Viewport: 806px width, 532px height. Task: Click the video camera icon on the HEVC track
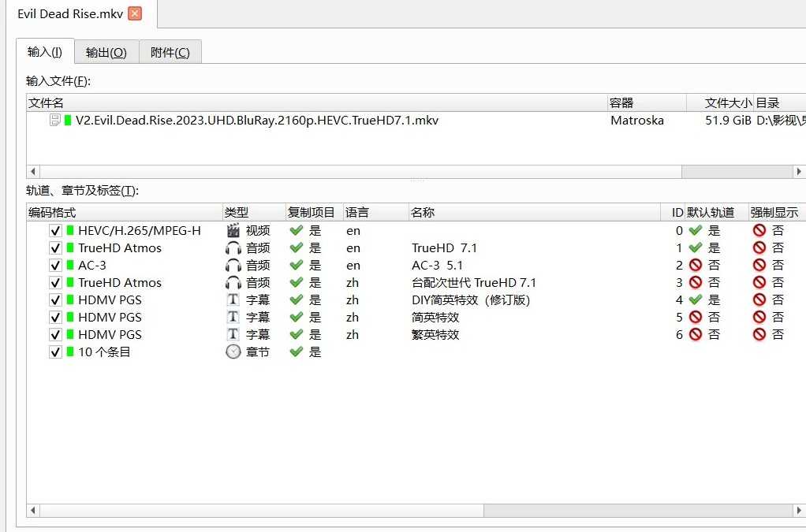coord(233,230)
